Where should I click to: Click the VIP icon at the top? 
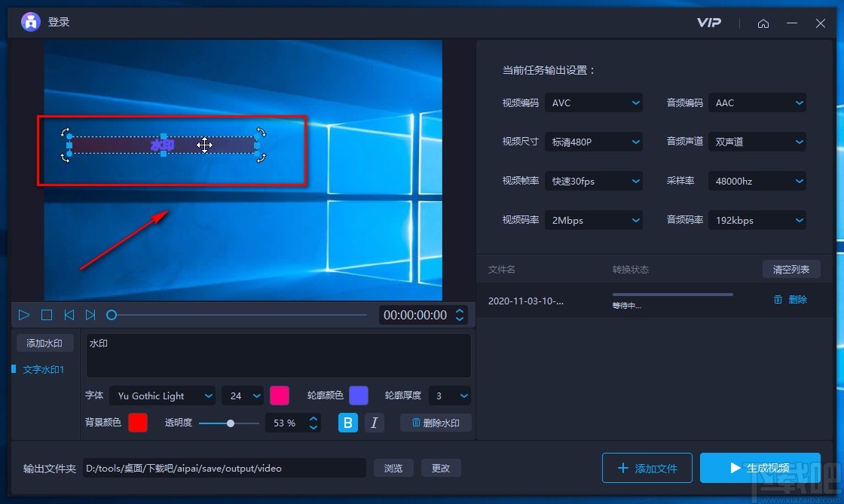click(709, 23)
